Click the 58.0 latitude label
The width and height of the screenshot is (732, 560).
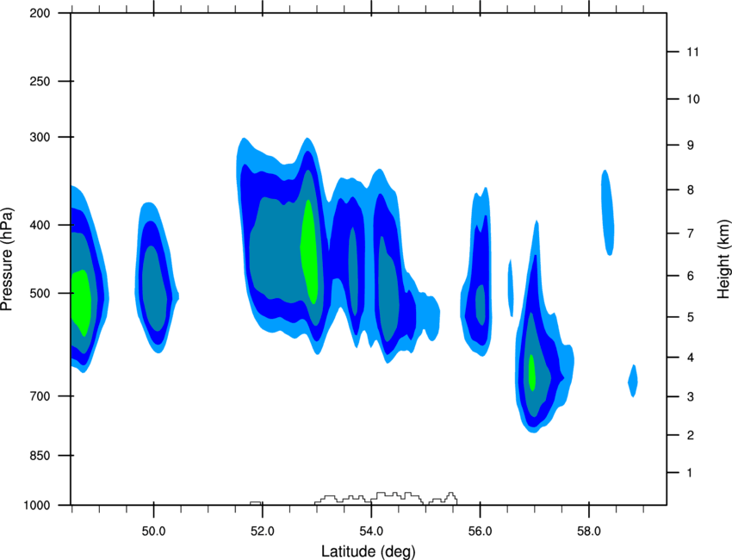(x=589, y=532)
